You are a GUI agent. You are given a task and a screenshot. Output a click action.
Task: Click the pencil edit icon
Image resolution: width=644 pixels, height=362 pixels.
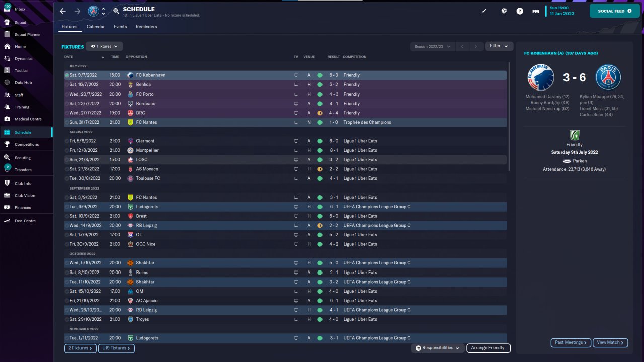(484, 11)
